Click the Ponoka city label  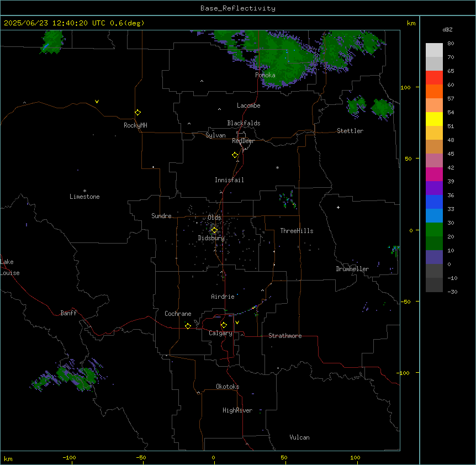265,75
